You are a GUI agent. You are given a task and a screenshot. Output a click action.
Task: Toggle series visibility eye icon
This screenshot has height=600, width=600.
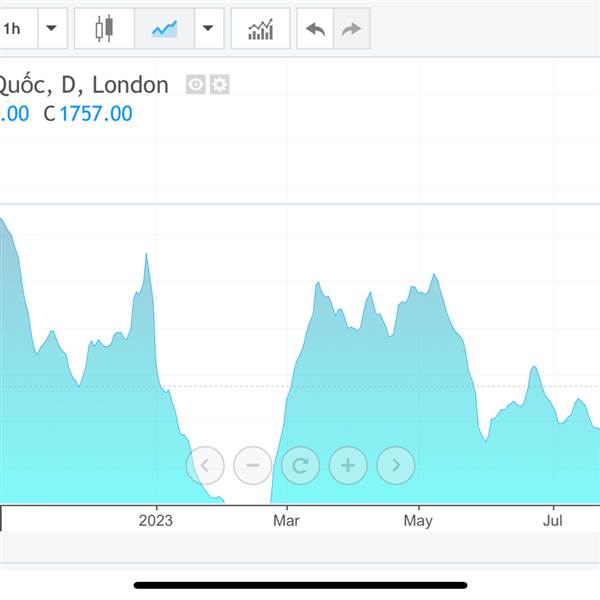[x=196, y=84]
